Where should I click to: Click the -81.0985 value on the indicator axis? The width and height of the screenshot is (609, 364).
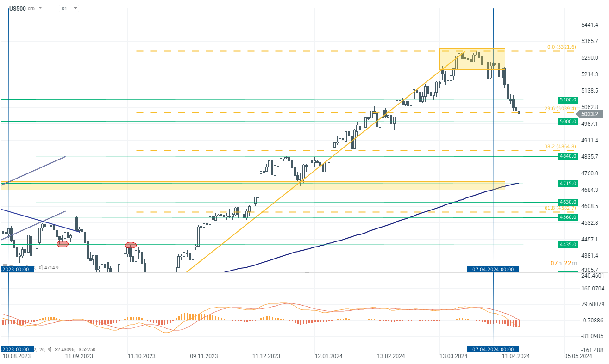click(x=592, y=336)
